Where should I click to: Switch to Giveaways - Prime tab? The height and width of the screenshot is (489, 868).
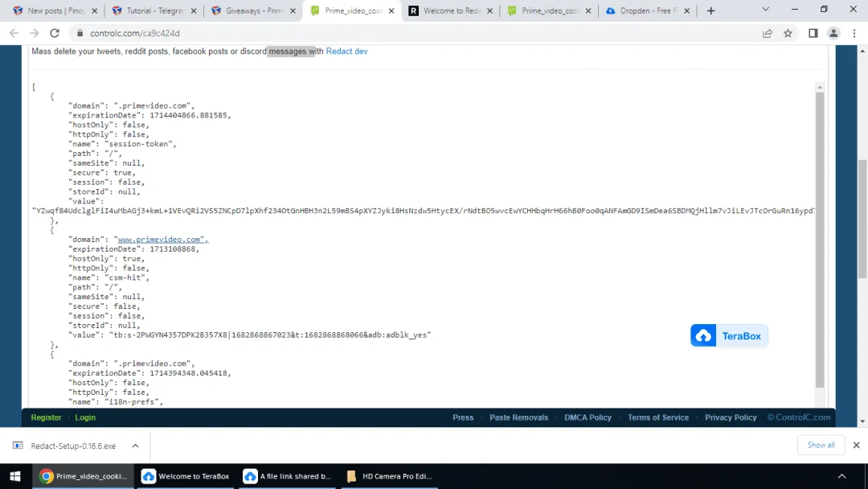click(253, 10)
